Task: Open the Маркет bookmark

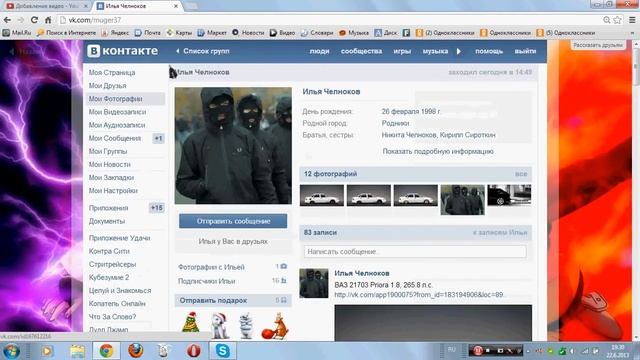Action: [x=212, y=33]
